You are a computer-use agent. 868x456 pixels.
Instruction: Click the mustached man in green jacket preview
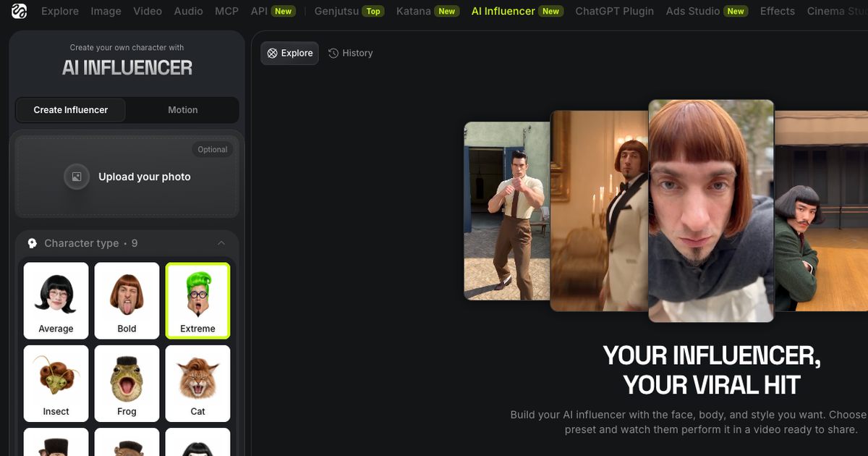[x=821, y=211]
